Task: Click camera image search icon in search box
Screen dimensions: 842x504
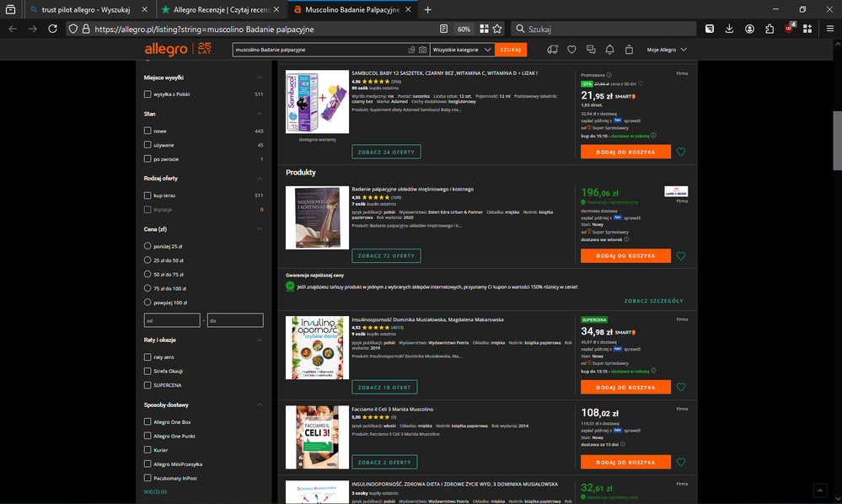Action: coord(422,50)
